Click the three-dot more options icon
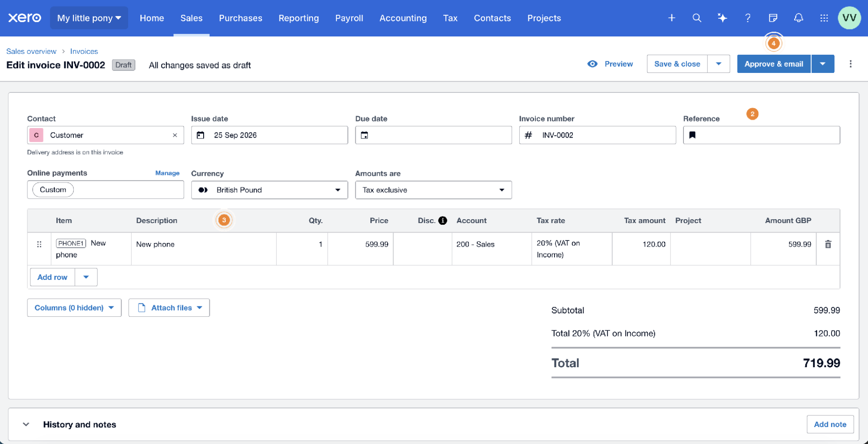 (x=850, y=64)
